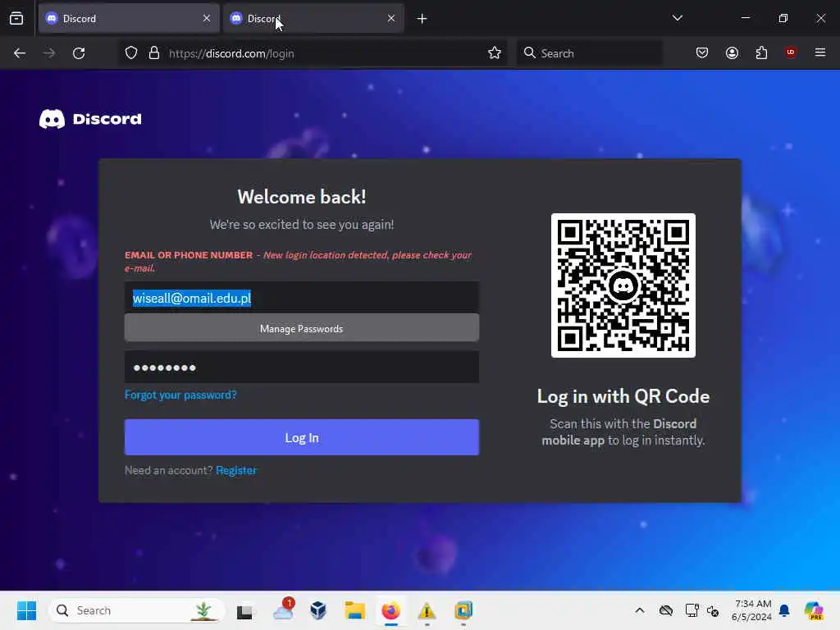Go forward one page
This screenshot has width=840, height=630.
[49, 53]
